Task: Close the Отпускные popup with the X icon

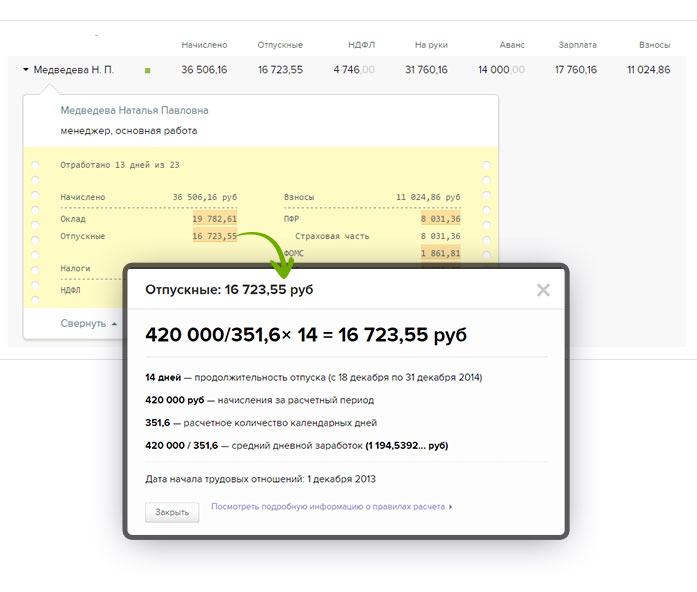Action: pyautogui.click(x=543, y=290)
